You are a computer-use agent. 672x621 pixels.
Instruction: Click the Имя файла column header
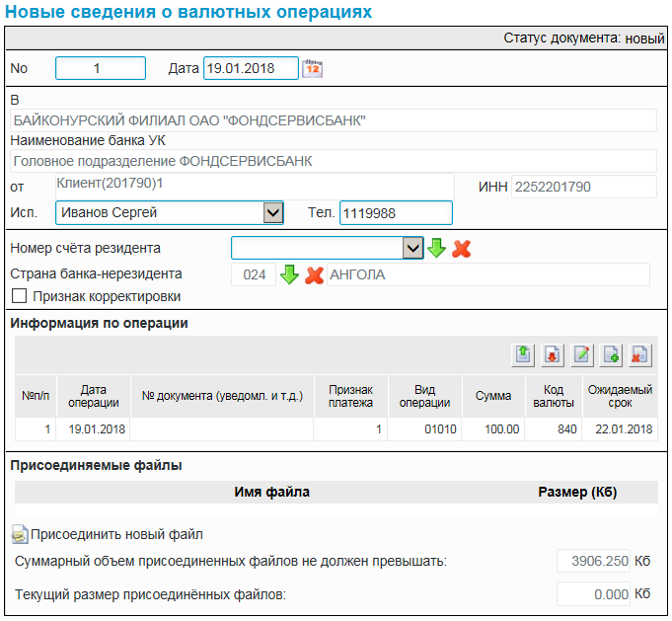[271, 492]
